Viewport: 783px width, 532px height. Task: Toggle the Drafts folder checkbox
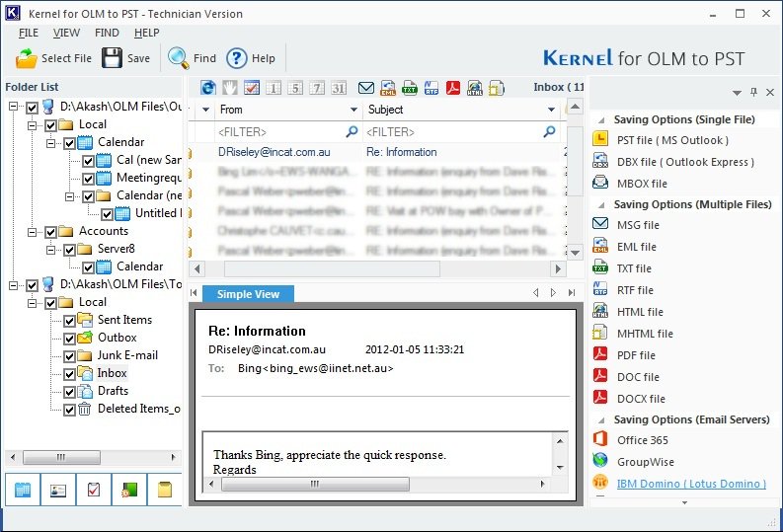click(x=69, y=392)
